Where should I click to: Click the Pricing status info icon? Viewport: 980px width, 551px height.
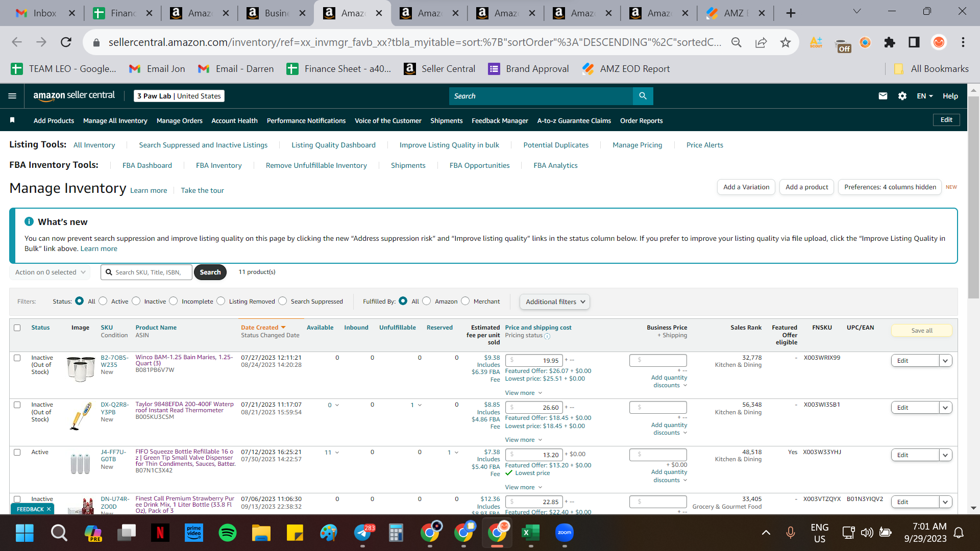[x=547, y=336]
